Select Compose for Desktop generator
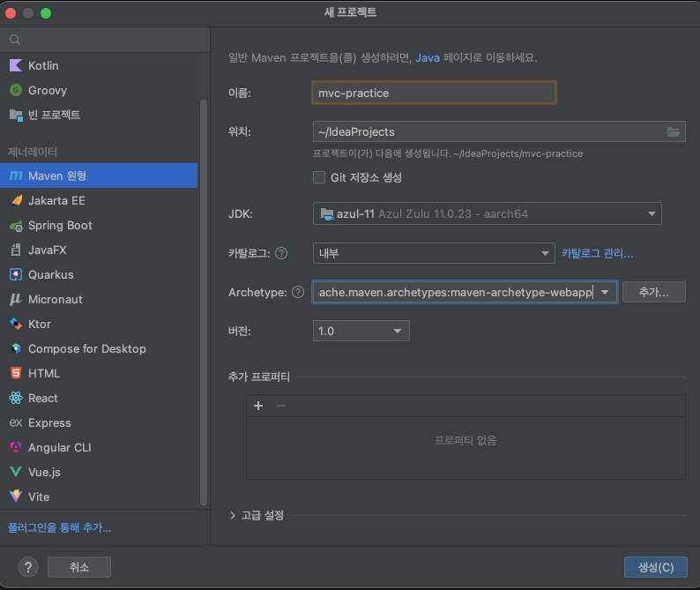The height and width of the screenshot is (590, 700). click(99, 348)
